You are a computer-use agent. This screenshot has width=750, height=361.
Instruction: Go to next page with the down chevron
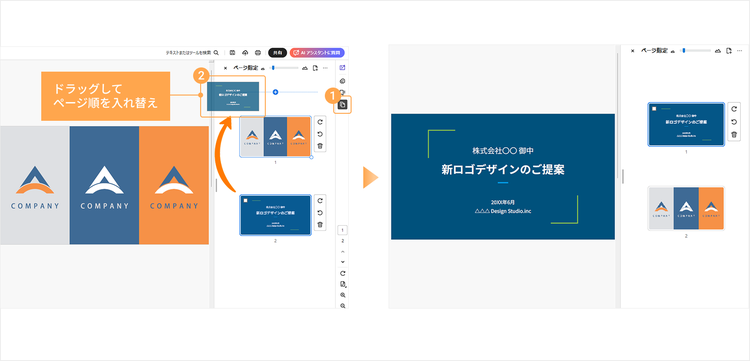point(342,262)
